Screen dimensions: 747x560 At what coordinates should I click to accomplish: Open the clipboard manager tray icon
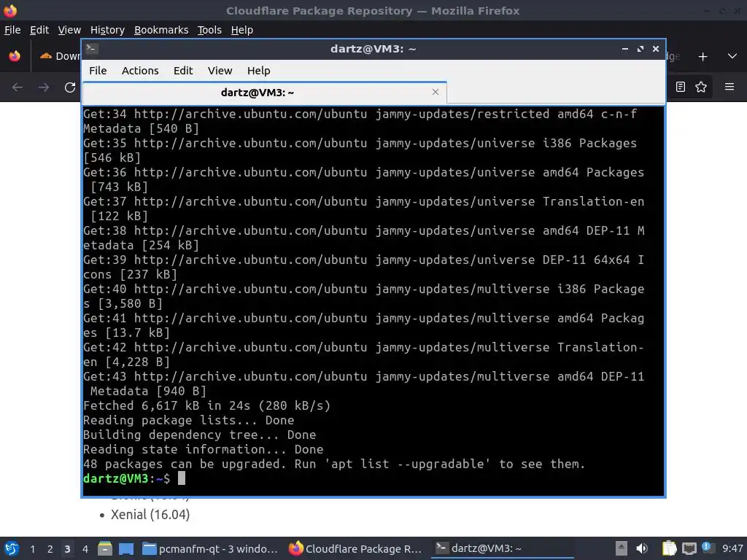669,548
